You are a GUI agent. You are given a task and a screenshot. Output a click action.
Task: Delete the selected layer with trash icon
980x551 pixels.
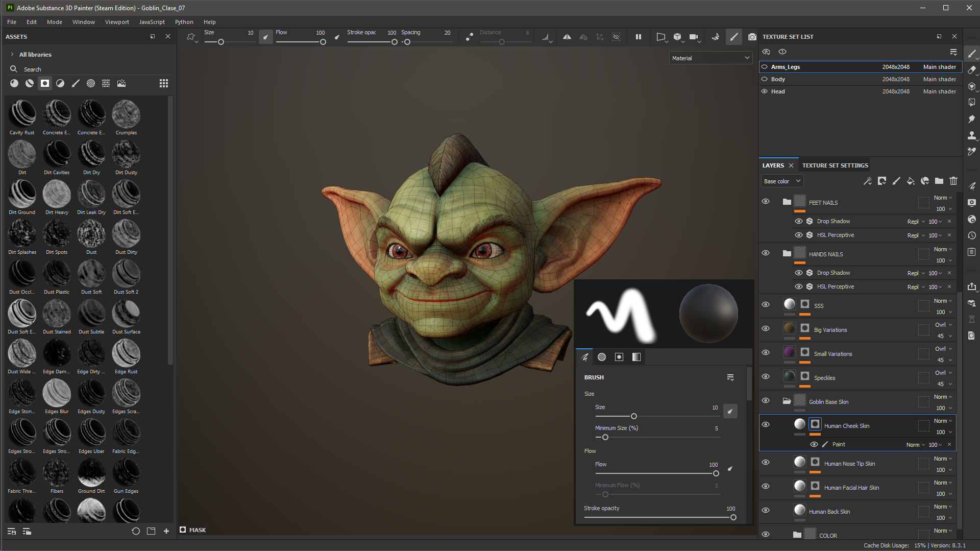point(953,181)
